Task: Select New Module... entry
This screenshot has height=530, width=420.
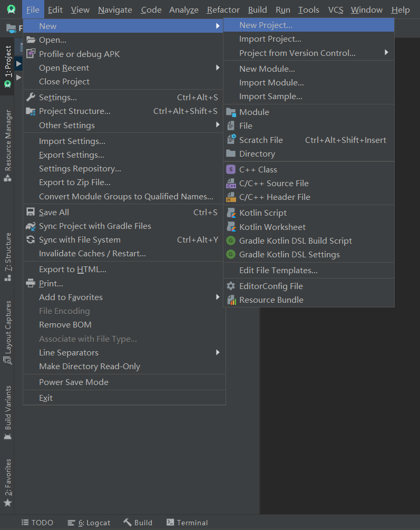Action: (309, 69)
